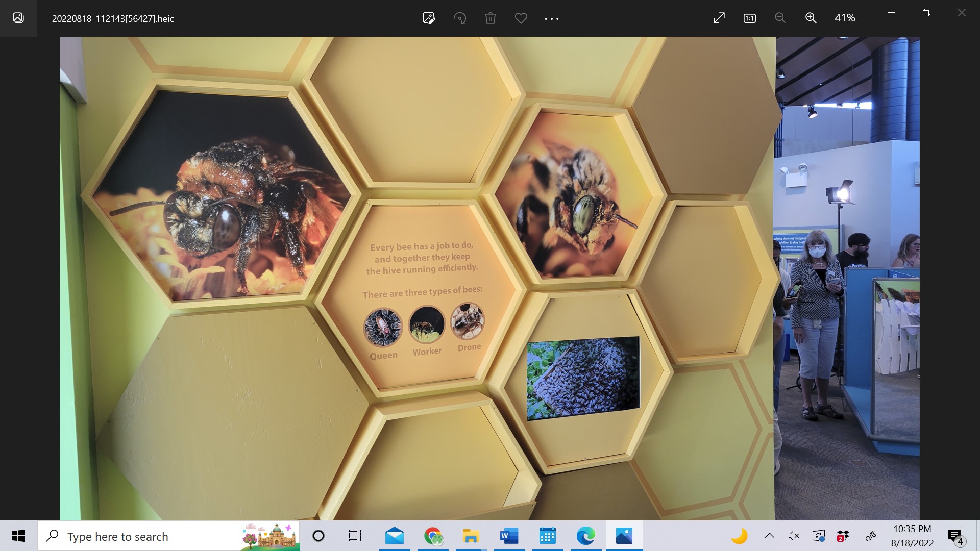This screenshot has height=551, width=980.
Task: Expand the hidden system tray icons
Action: point(770,536)
